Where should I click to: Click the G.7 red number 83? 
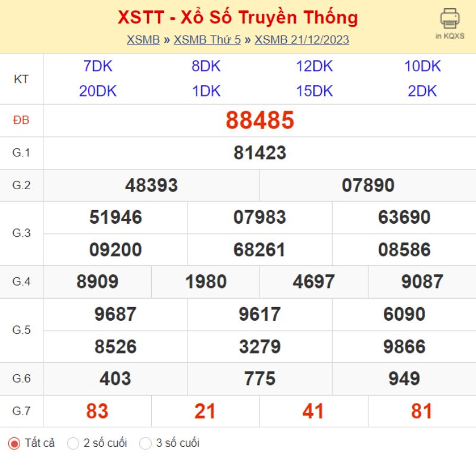tap(97, 411)
